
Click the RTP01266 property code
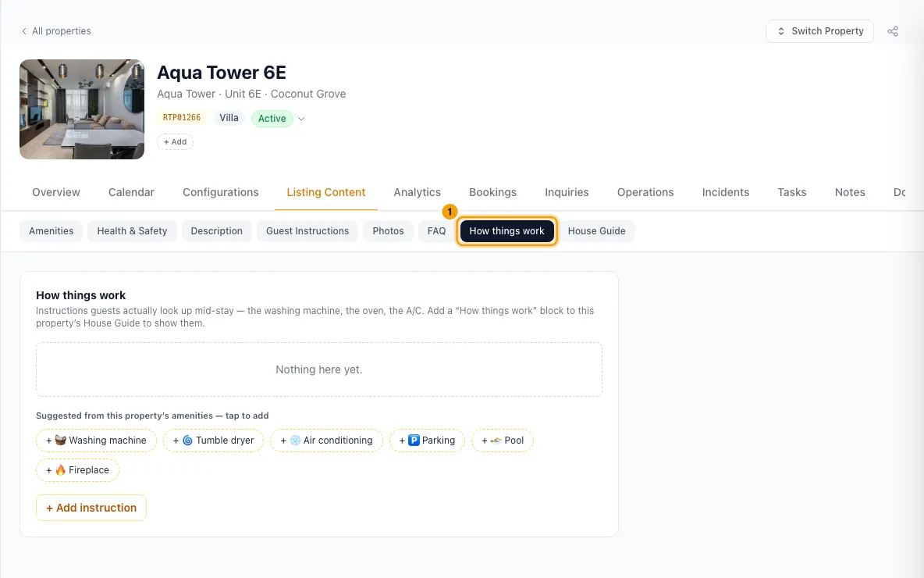(x=182, y=118)
